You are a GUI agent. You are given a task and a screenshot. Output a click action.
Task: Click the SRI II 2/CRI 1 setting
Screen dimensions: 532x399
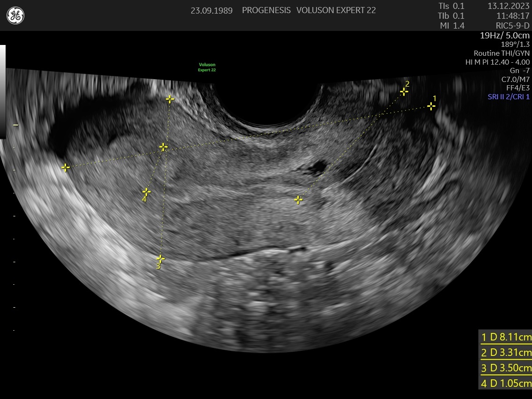point(508,96)
